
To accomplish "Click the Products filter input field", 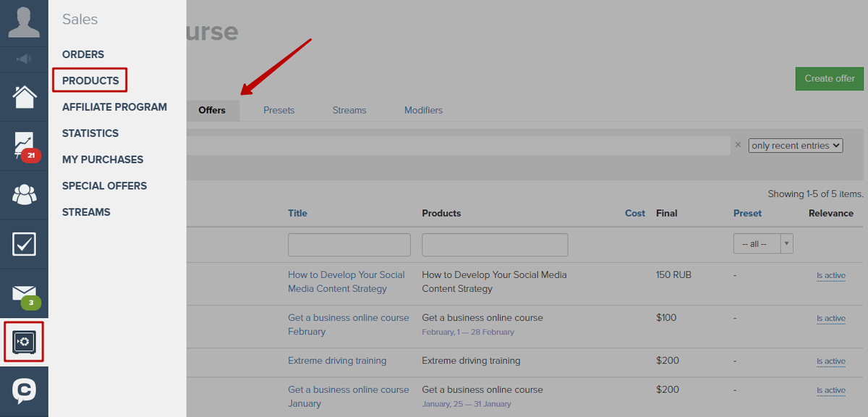I will point(495,245).
